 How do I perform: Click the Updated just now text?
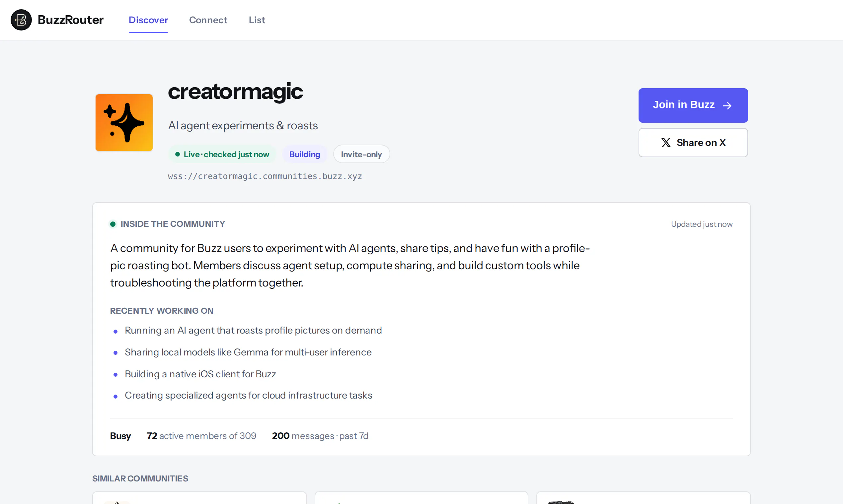tap(702, 224)
